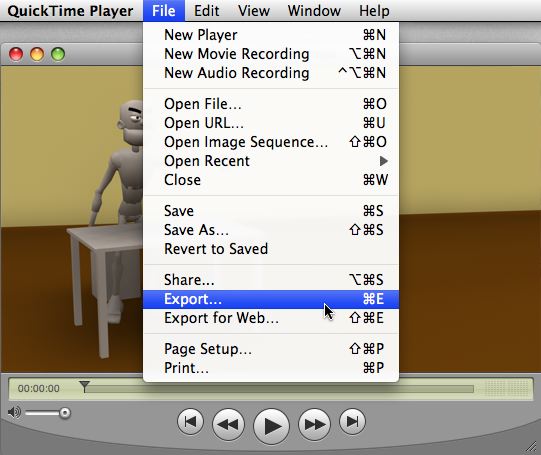Open the Edit menu
Image resolution: width=541 pixels, height=455 pixels.
click(206, 11)
